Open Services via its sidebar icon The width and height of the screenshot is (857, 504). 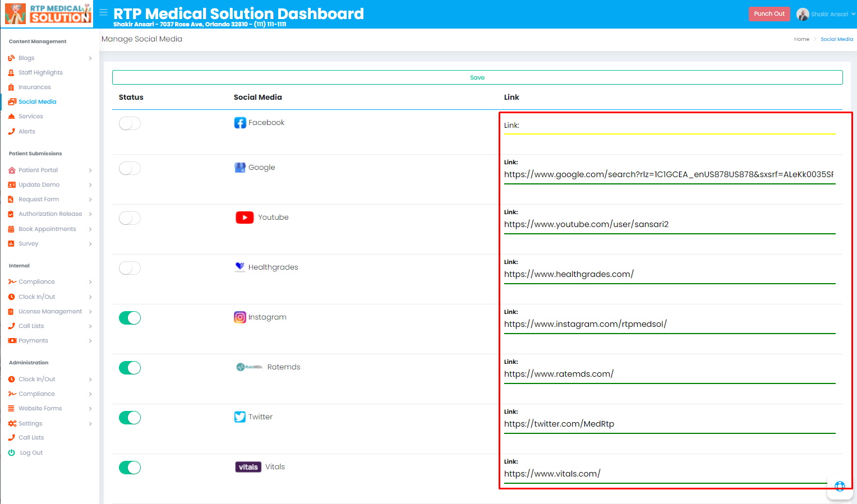click(11, 116)
